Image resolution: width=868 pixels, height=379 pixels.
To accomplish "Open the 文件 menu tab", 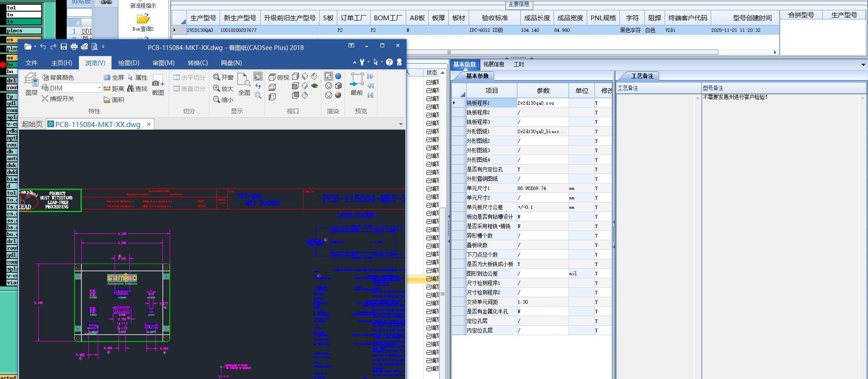I will [x=31, y=63].
